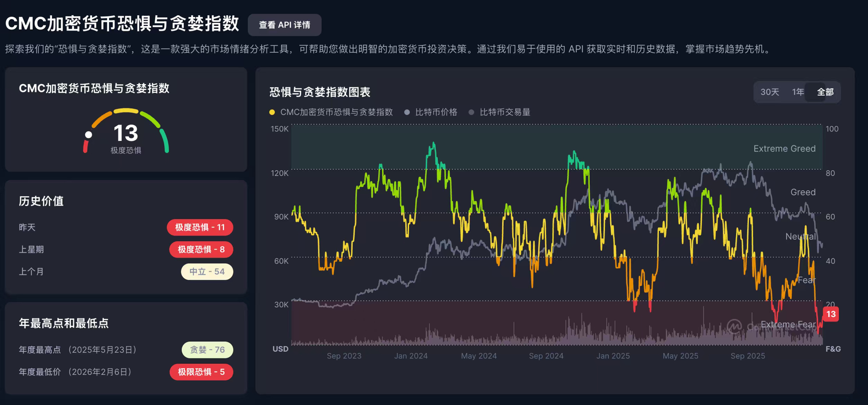The height and width of the screenshot is (405, 868).
Task: Toggle the CMC加密货币恐惧与贪婪指数 legend series
Action: click(x=331, y=112)
